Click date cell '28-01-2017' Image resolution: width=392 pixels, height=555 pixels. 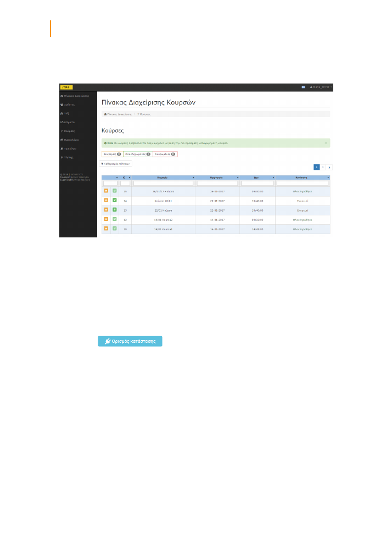coord(217,191)
